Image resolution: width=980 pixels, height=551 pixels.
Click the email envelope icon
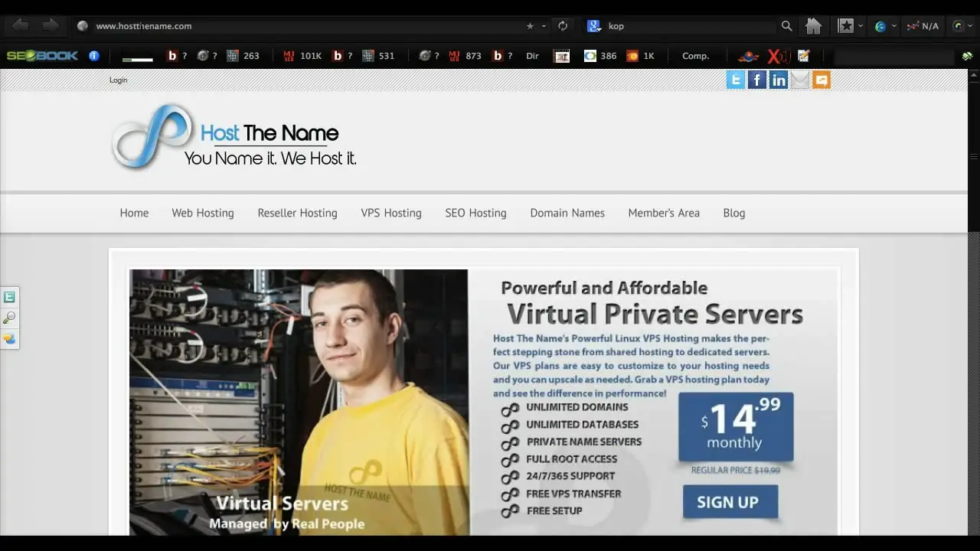[800, 80]
